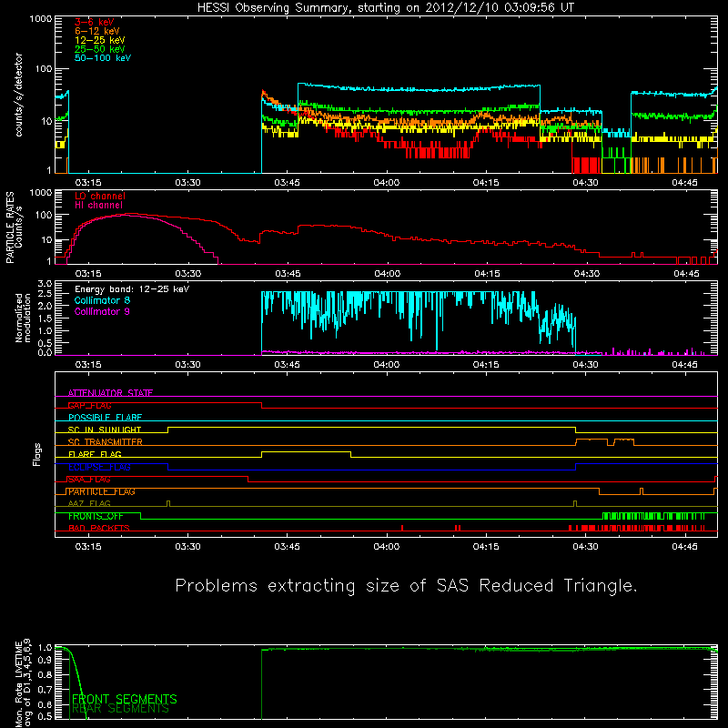This screenshot has width=728, height=728.
Task: Click the 2.5 value on the modulation axis
Action: 45,294
